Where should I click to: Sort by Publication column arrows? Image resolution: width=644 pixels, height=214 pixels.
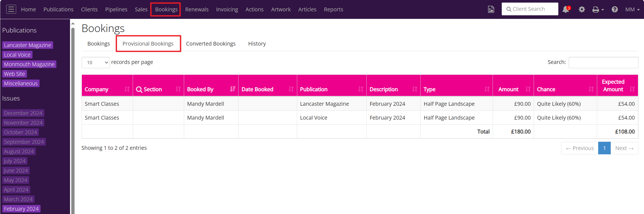[361, 89]
